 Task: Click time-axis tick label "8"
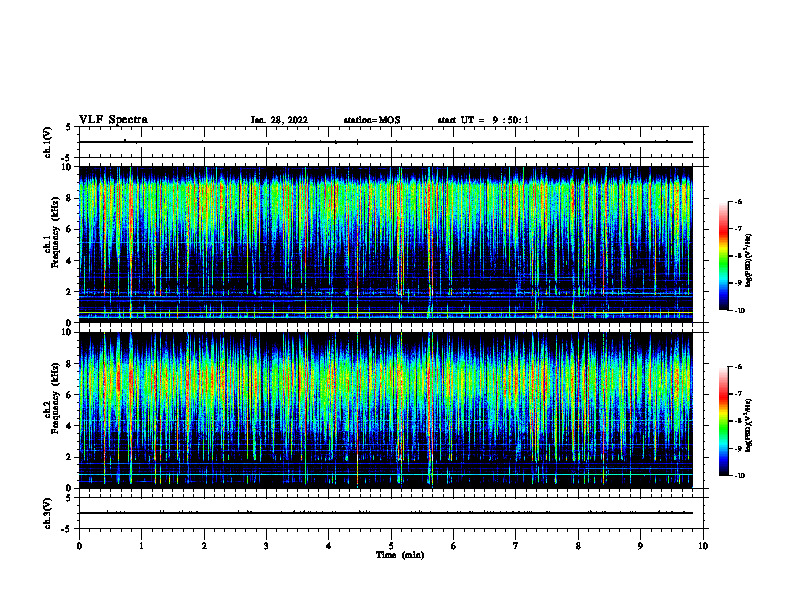tap(578, 546)
